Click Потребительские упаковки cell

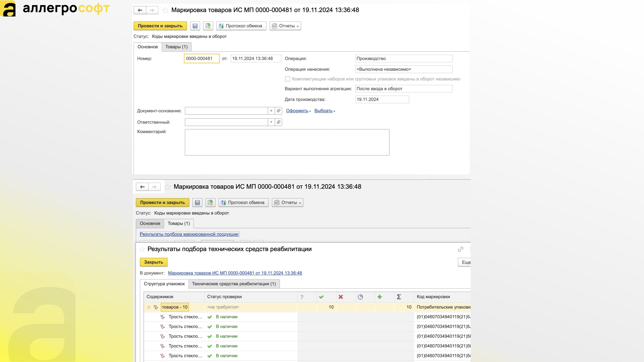click(442, 307)
